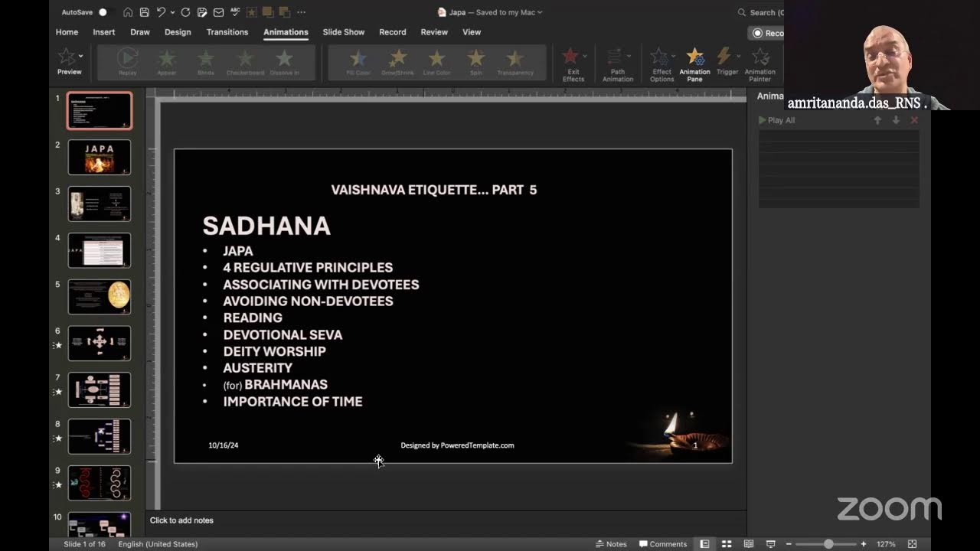Open the Slide Show tab
The height and width of the screenshot is (551, 980).
click(x=344, y=32)
